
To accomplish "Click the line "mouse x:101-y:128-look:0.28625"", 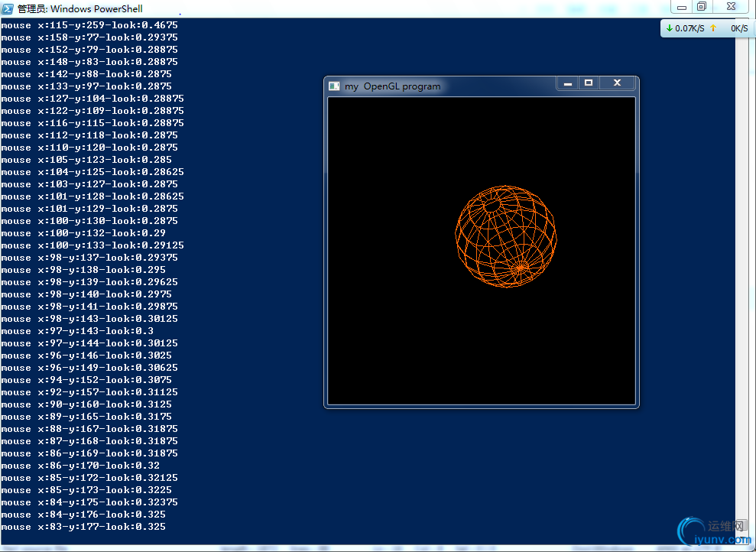I will pos(92,196).
